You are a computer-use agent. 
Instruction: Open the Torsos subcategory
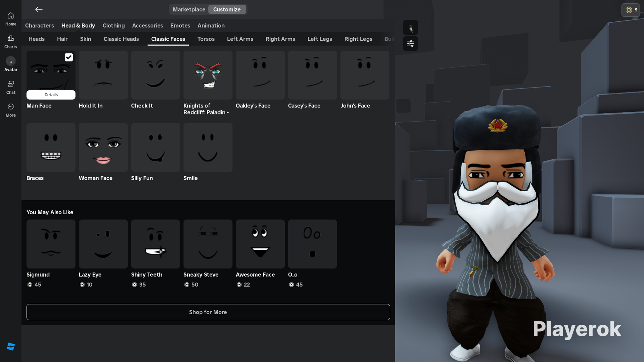[x=206, y=39]
